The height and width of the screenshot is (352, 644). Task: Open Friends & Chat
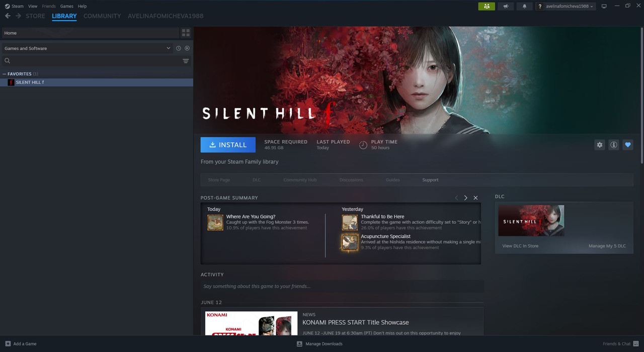click(x=621, y=344)
